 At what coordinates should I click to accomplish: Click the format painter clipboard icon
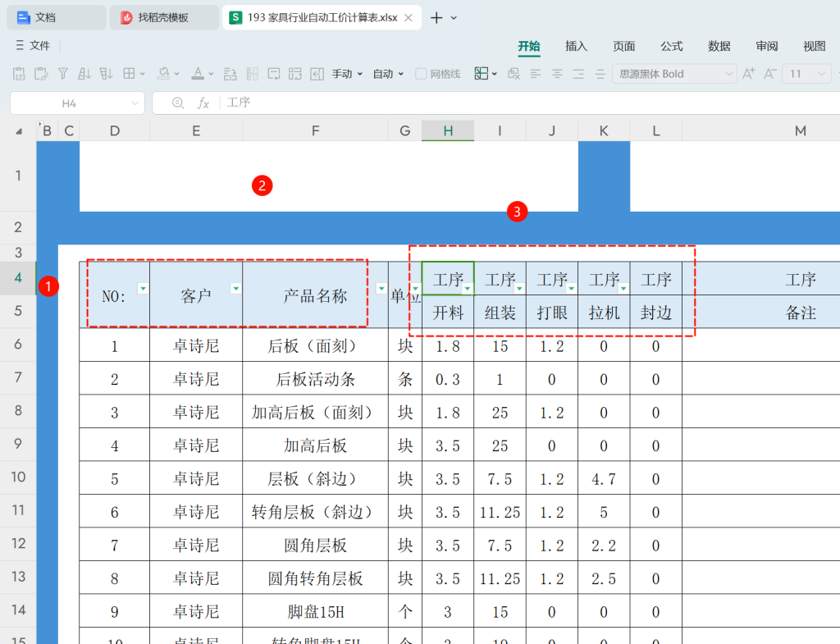41,73
